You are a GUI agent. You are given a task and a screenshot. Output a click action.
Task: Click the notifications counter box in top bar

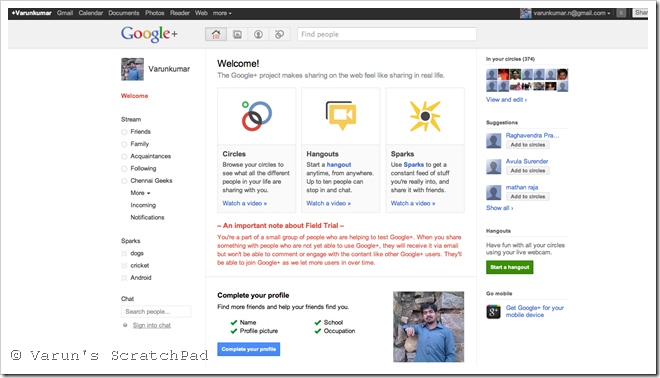click(621, 13)
